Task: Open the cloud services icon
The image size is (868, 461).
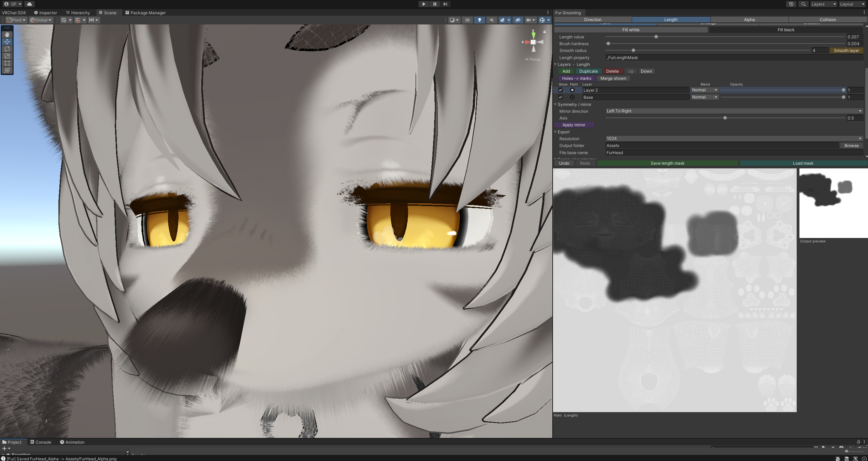Action: 30,4
